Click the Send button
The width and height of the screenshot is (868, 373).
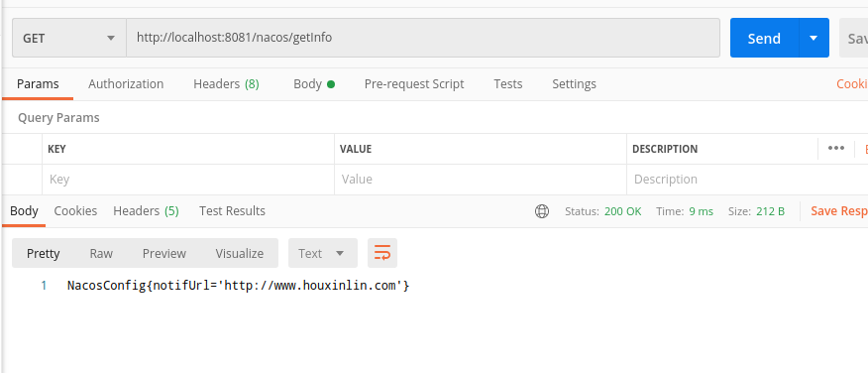765,38
